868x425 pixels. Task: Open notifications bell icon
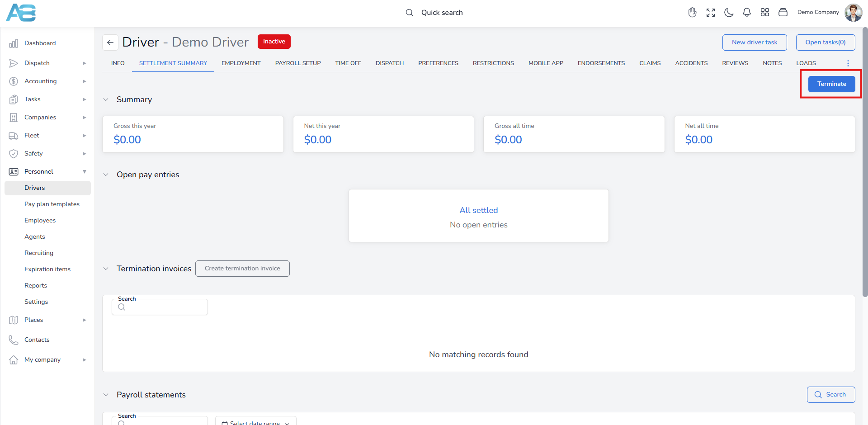[x=747, y=13]
